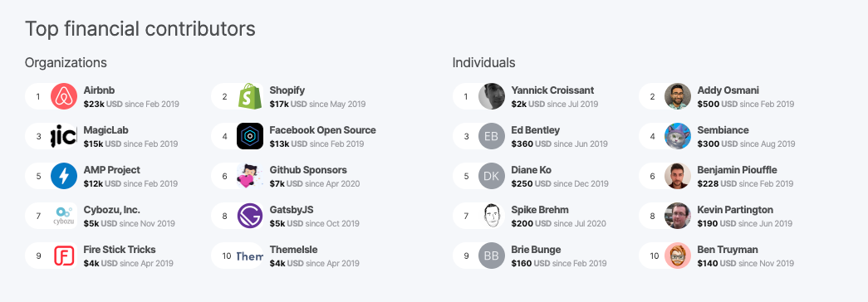This screenshot has width=868, height=302.
Task: Open Yannick Croissant's avatar photo
Action: (492, 96)
